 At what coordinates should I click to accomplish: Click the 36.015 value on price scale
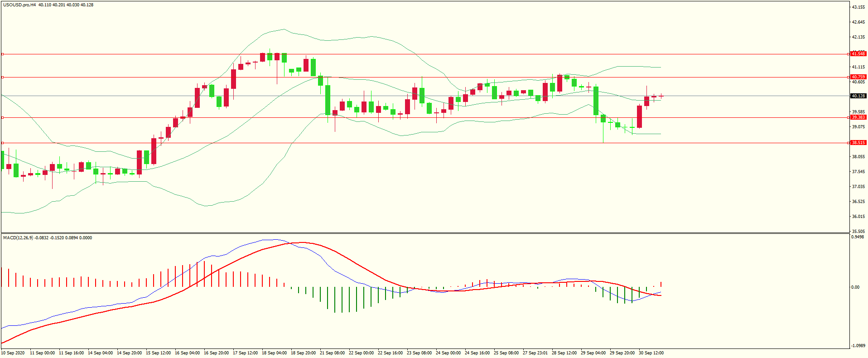(x=858, y=217)
